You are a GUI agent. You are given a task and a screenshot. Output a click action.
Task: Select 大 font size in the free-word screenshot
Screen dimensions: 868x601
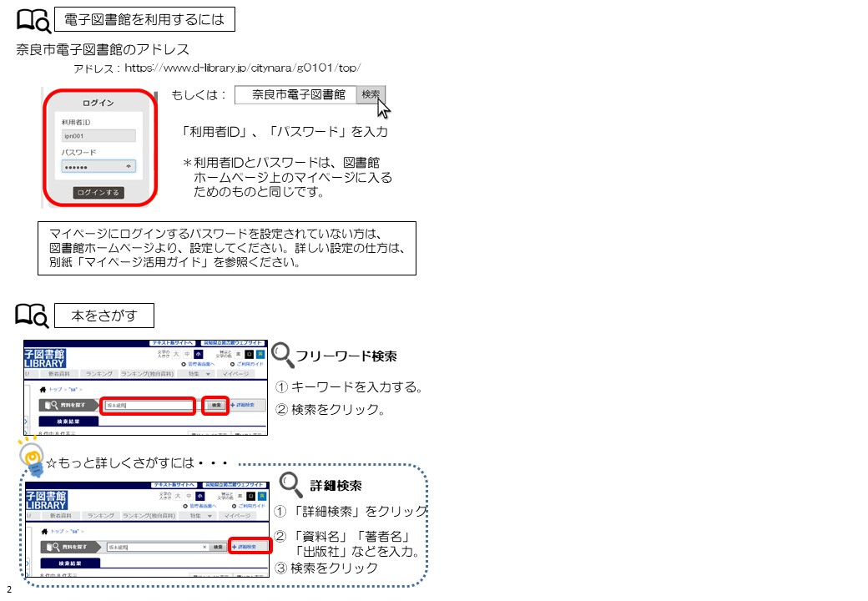coord(176,356)
